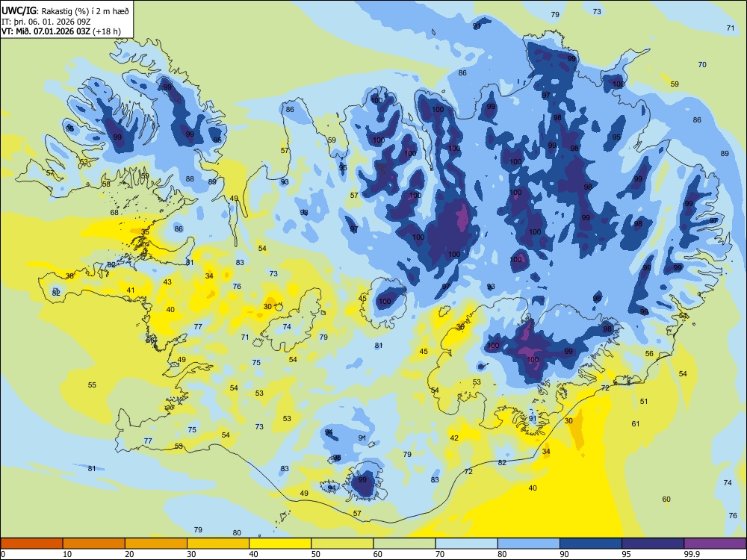This screenshot has height=560, width=747.
Task: Click the map value '61'
Action: 636,423
